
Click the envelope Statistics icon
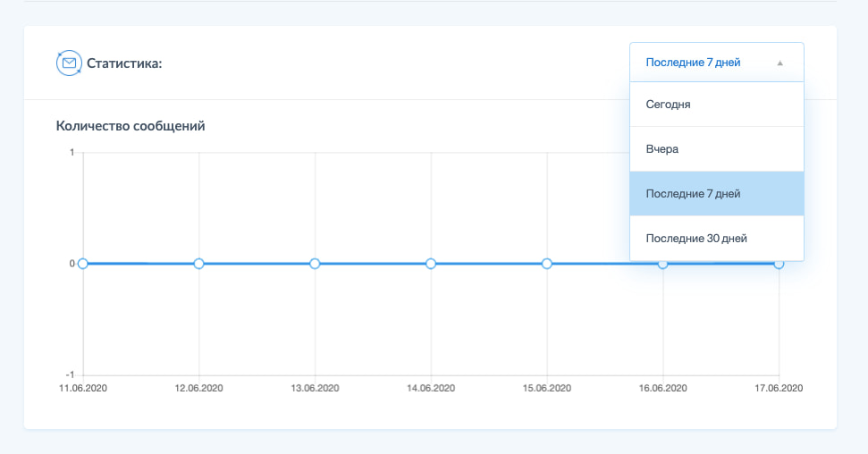pos(69,63)
